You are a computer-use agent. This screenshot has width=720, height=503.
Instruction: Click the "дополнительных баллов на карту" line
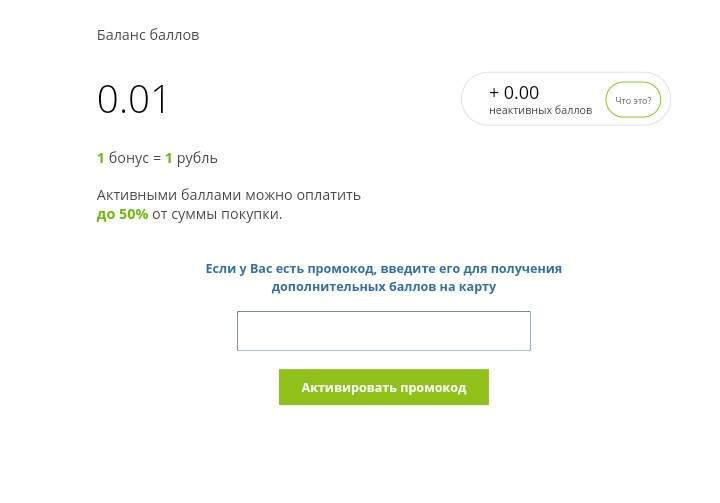coord(383,286)
